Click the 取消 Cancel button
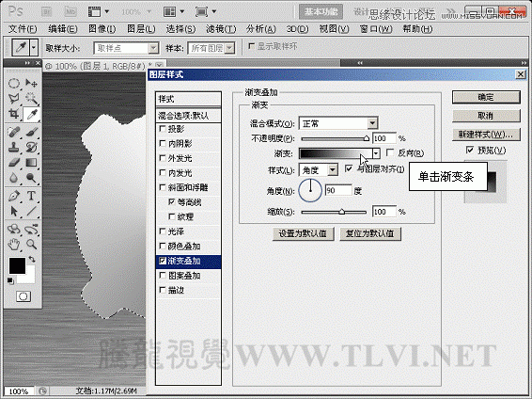Screen dimensions: 532x399 [486, 116]
